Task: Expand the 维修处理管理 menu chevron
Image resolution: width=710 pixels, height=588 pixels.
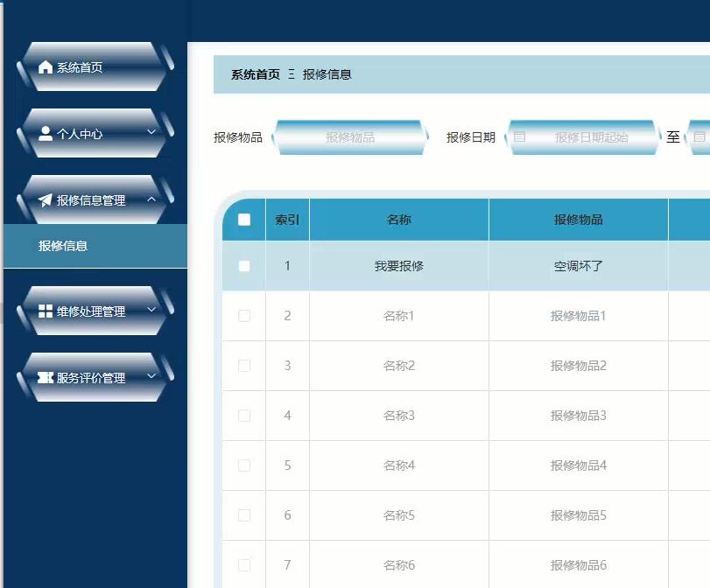Action: (x=151, y=309)
